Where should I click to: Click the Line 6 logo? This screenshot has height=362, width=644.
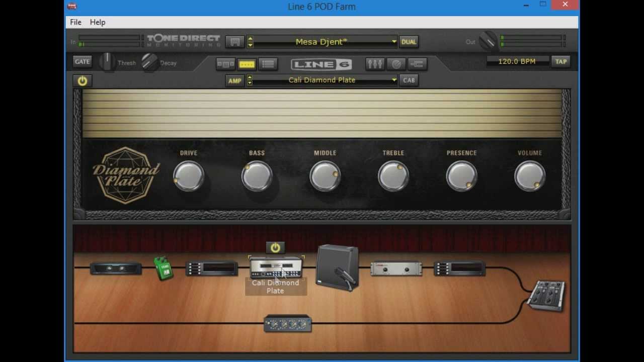coord(321,64)
